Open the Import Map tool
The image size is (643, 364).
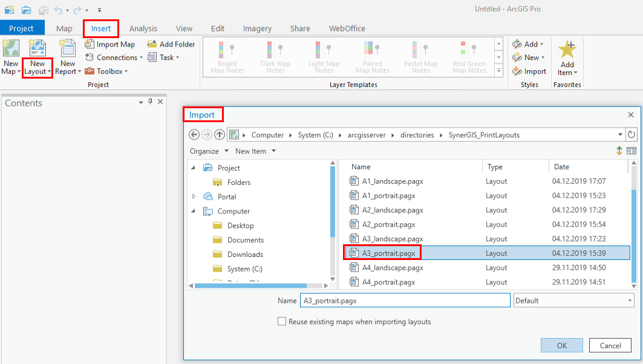point(111,44)
